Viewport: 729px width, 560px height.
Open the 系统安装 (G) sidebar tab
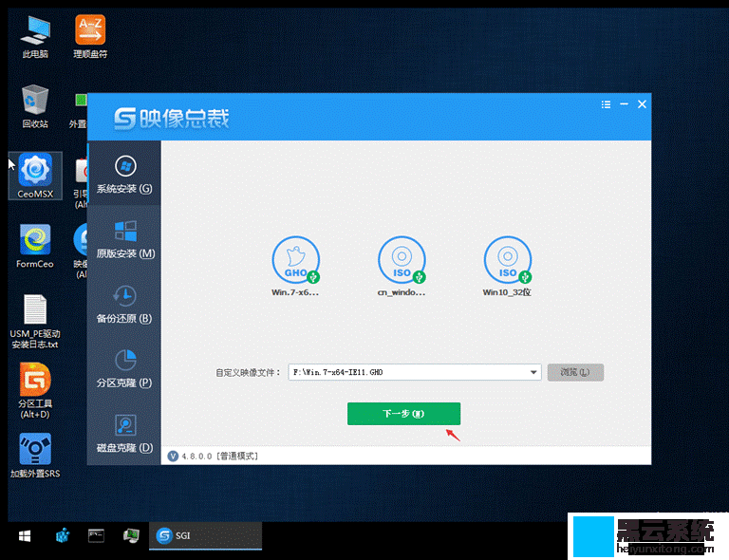[x=124, y=174]
